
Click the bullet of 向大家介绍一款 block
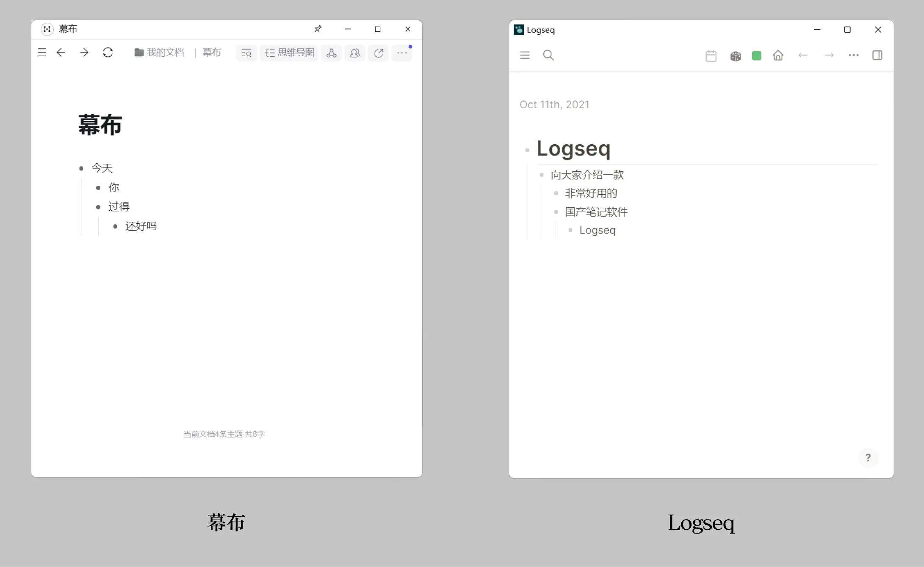(x=542, y=175)
